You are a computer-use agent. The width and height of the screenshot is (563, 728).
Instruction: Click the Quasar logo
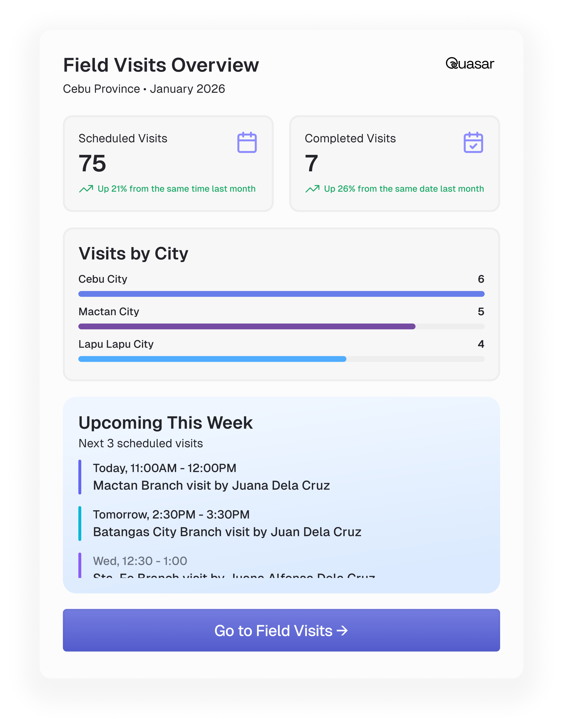point(470,64)
